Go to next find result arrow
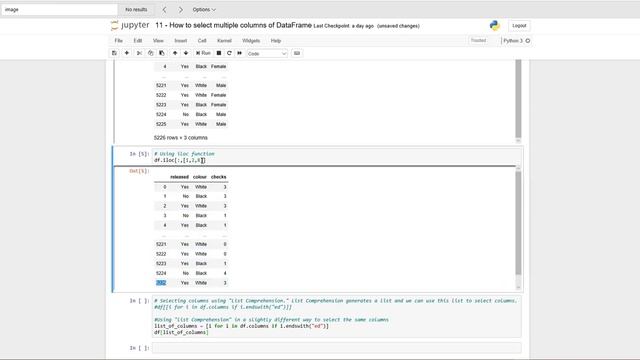The height and width of the screenshot is (360, 640). point(180,9)
